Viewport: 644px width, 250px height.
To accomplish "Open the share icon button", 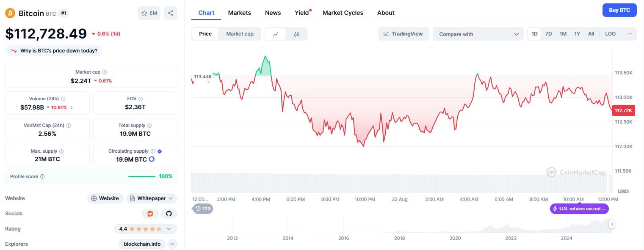I will (x=171, y=13).
